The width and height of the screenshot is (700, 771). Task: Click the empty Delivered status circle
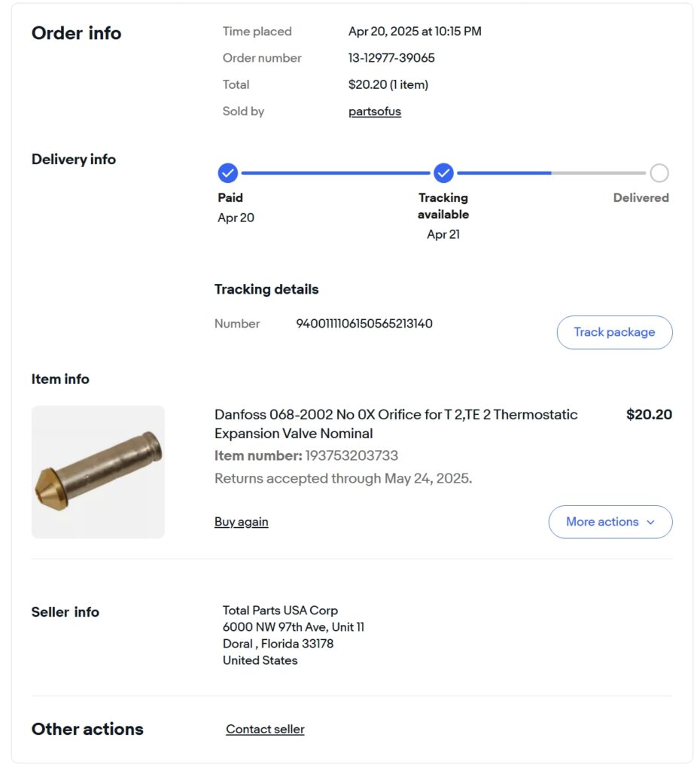[659, 173]
